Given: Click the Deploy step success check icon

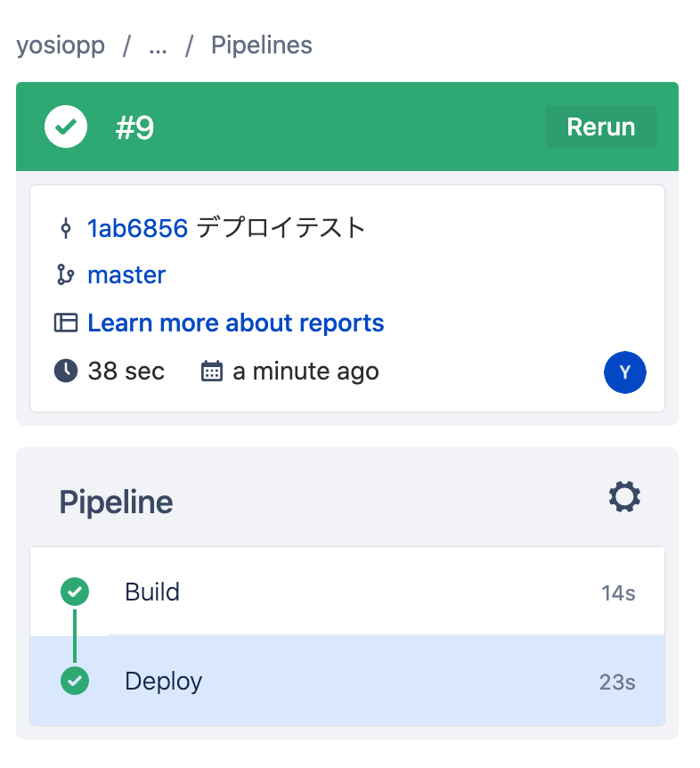Looking at the screenshot, I should coord(75,682).
